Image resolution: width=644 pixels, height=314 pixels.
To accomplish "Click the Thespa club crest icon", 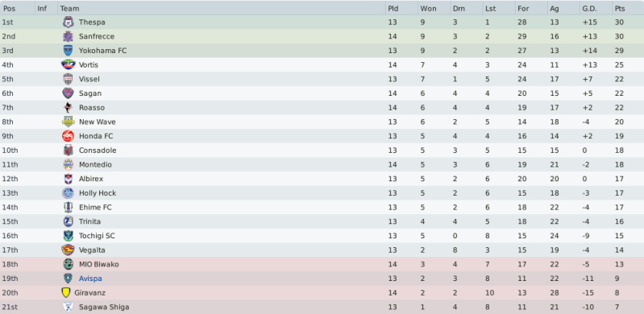I will [69, 23].
